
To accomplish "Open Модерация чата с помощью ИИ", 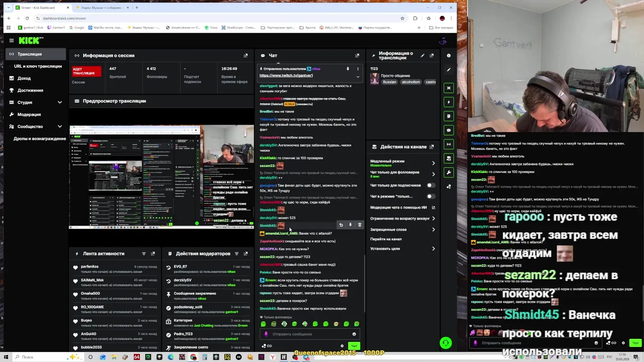I will tap(403, 207).
